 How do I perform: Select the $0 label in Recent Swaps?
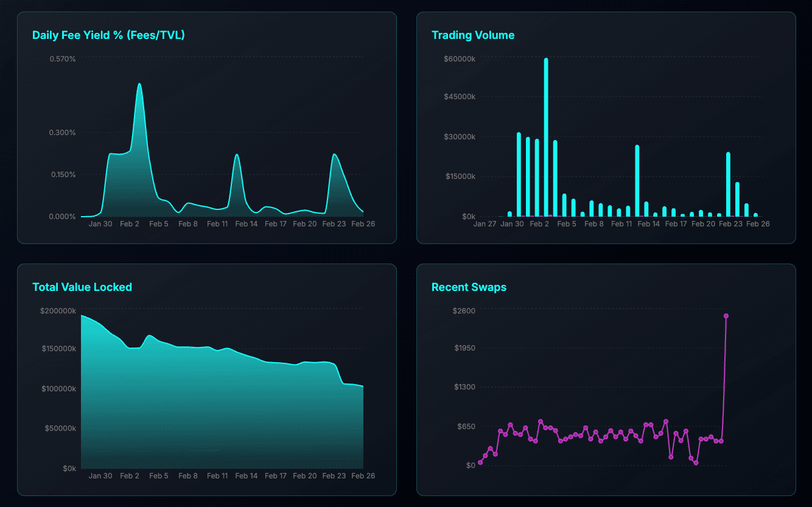click(471, 466)
